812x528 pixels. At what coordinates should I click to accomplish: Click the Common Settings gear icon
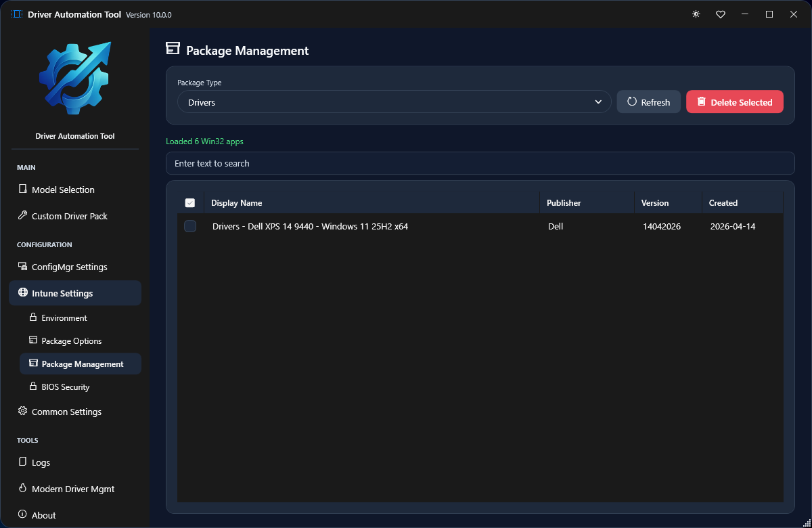[x=23, y=412]
